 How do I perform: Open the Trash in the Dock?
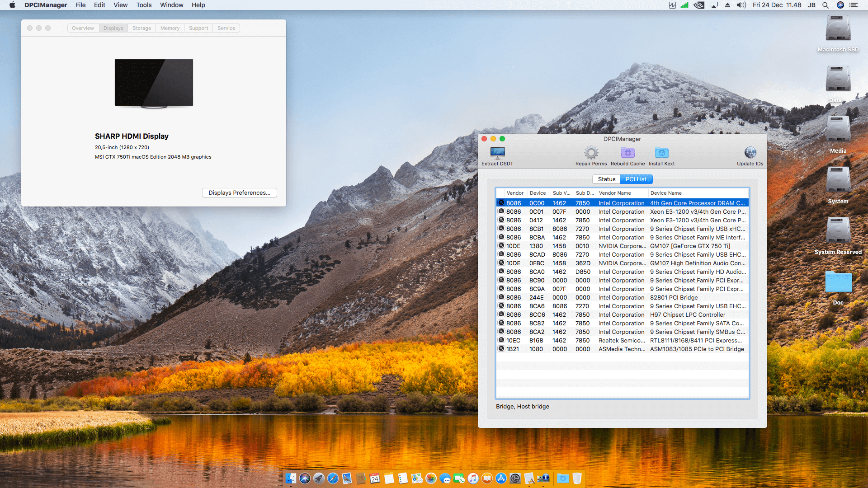577,478
